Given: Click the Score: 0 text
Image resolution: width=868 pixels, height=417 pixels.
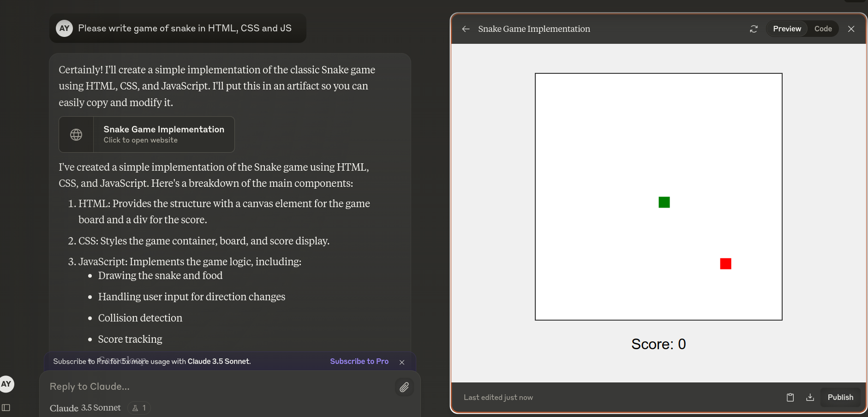Looking at the screenshot, I should click(x=658, y=344).
